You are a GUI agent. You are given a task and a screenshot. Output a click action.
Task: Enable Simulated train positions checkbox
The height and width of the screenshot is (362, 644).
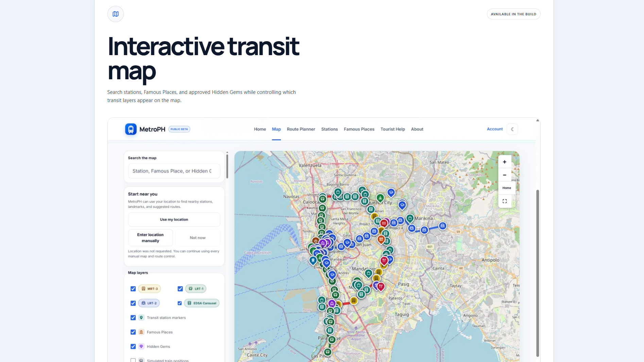[x=133, y=360]
